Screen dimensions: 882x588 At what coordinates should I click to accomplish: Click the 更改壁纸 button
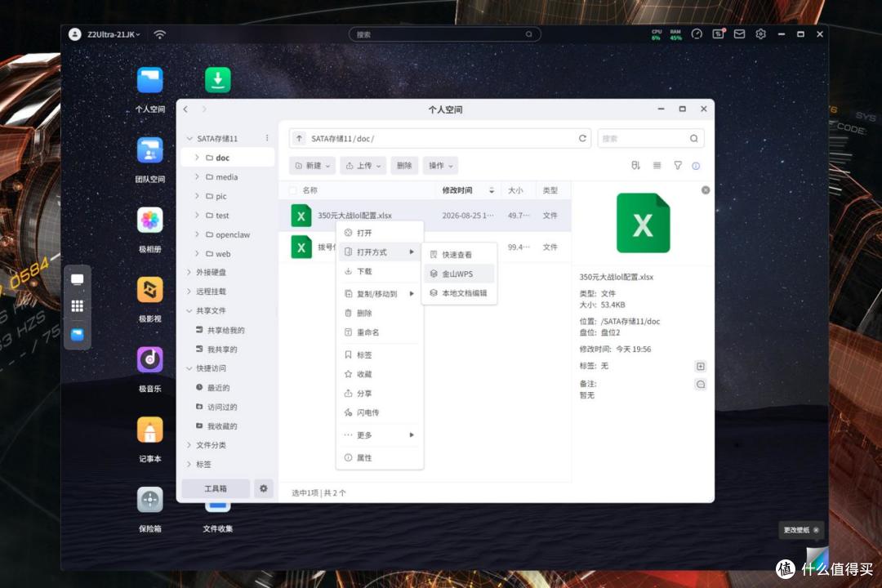tap(801, 530)
